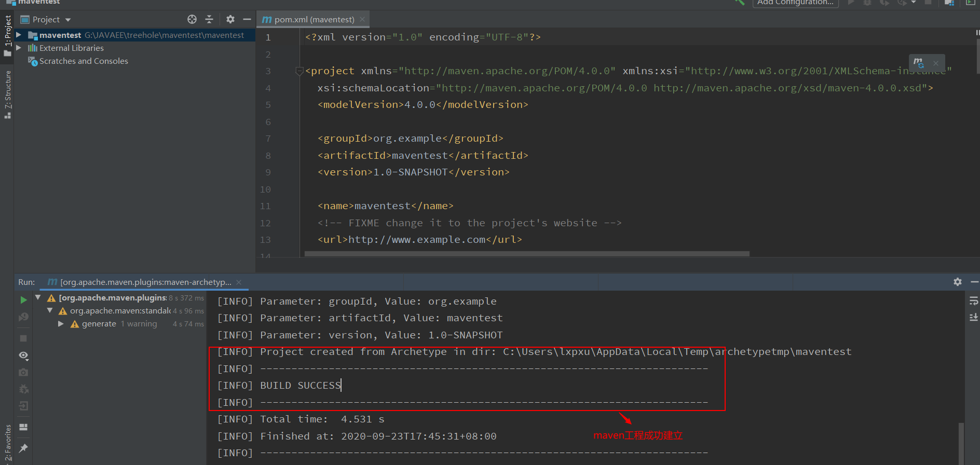
Task: Click the FIXME comment line in editor
Action: click(470, 223)
